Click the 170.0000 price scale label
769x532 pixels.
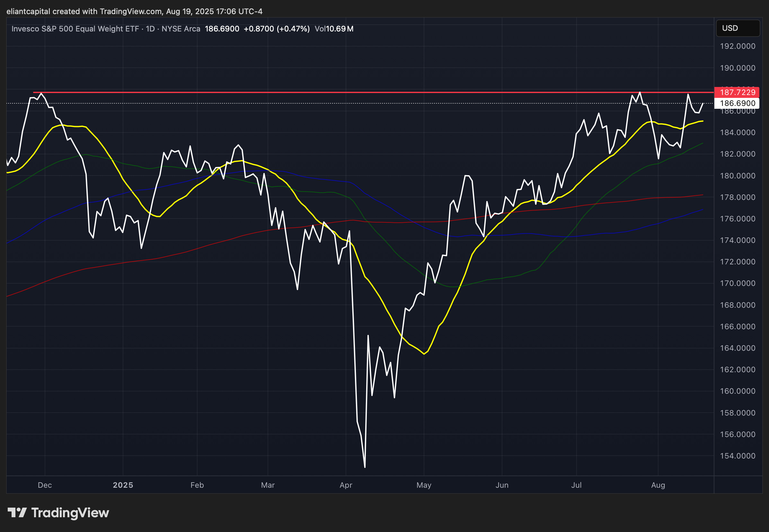tap(737, 284)
